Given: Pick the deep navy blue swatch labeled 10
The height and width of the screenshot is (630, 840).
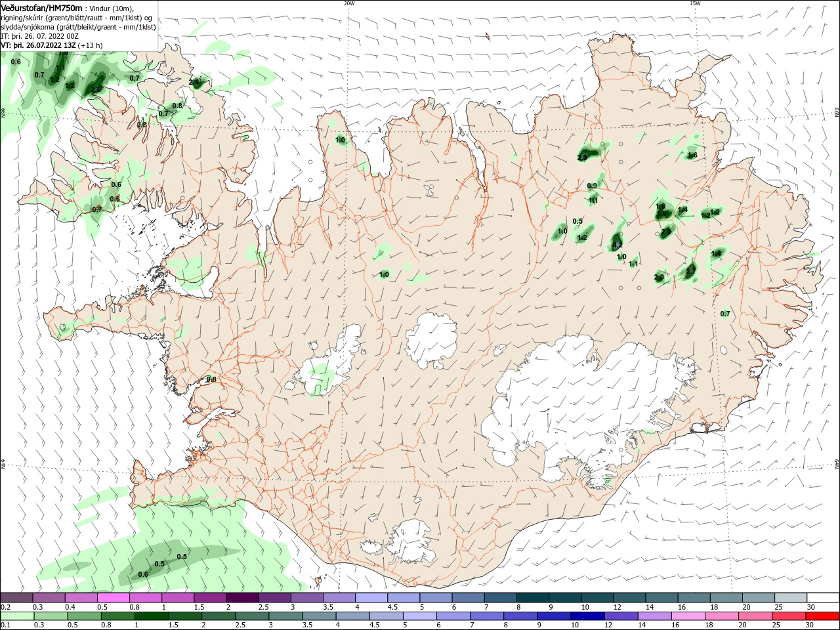Looking at the screenshot, I should pyautogui.click(x=587, y=616).
